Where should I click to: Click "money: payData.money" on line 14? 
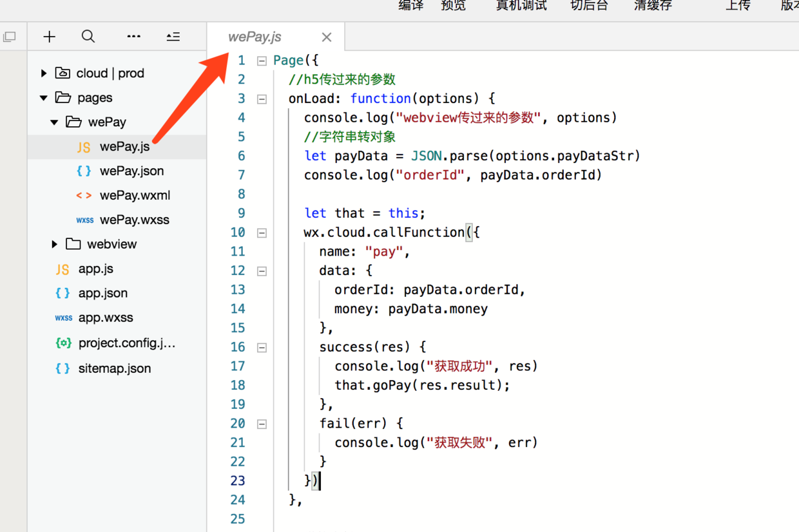coord(411,309)
